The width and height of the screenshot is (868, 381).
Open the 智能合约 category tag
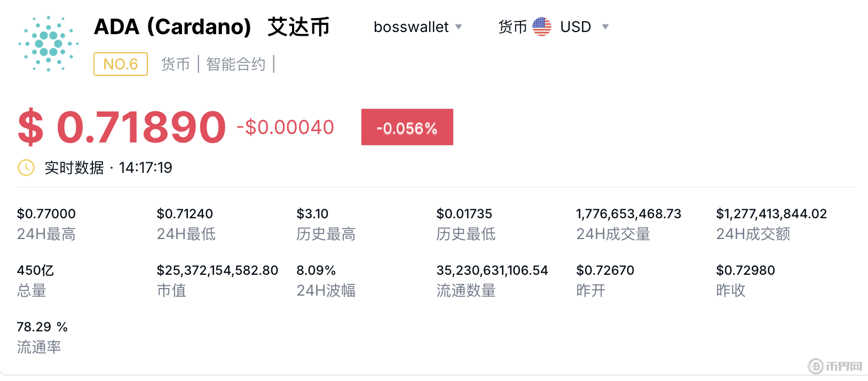click(x=236, y=64)
